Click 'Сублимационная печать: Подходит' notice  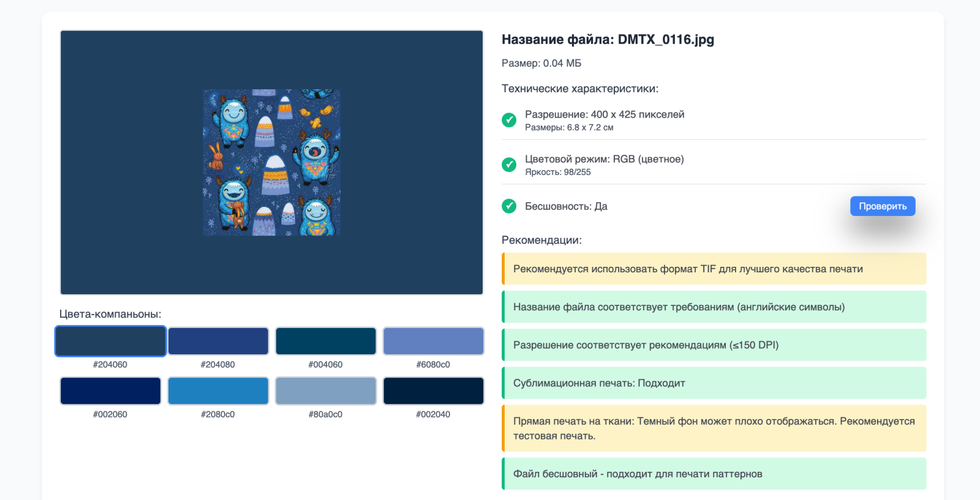click(714, 383)
